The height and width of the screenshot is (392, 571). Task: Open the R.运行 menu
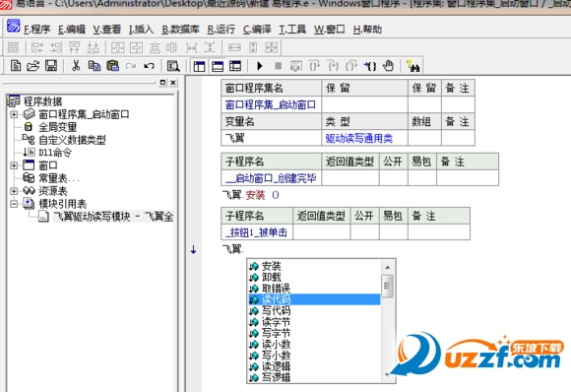[x=222, y=30]
